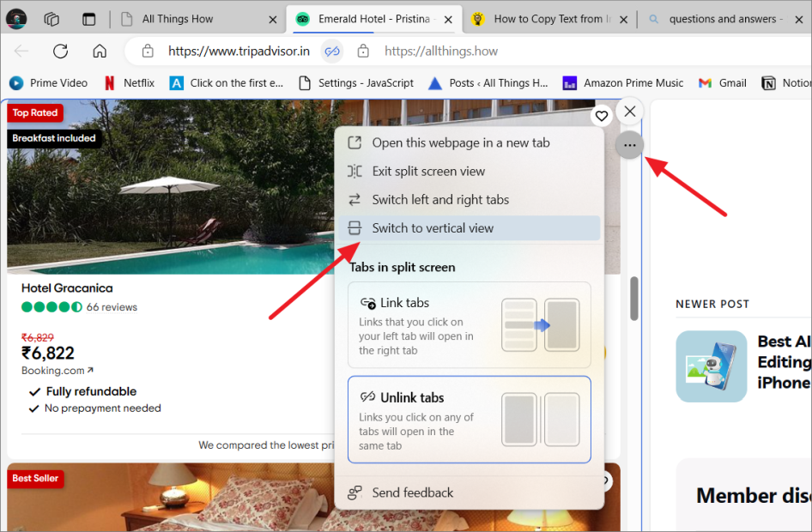
Task: Select the Link tabs option
Action: pyautogui.click(x=469, y=324)
